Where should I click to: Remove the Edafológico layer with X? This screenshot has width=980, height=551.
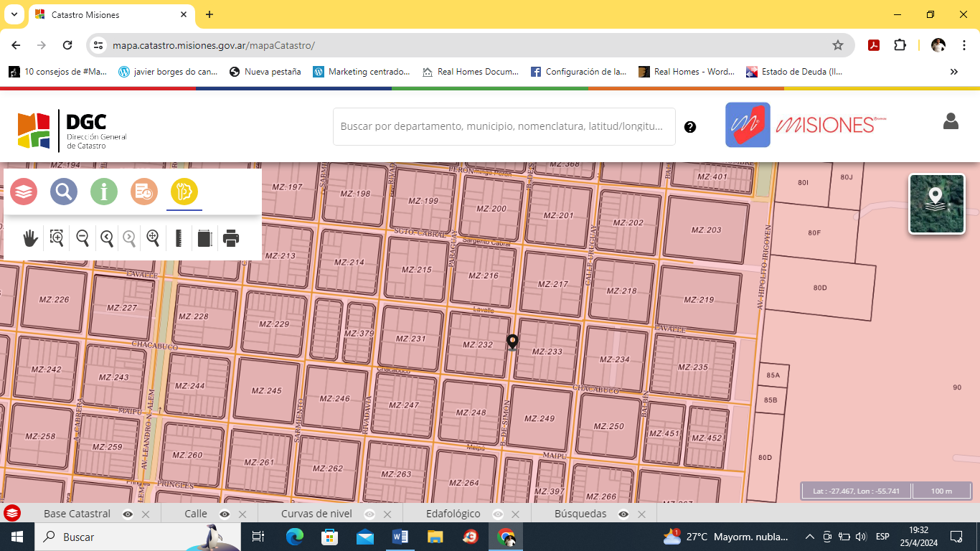[516, 514]
